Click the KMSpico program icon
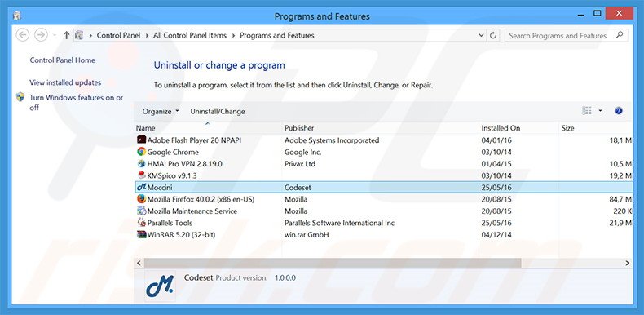The width and height of the screenshot is (644, 315). (x=141, y=175)
